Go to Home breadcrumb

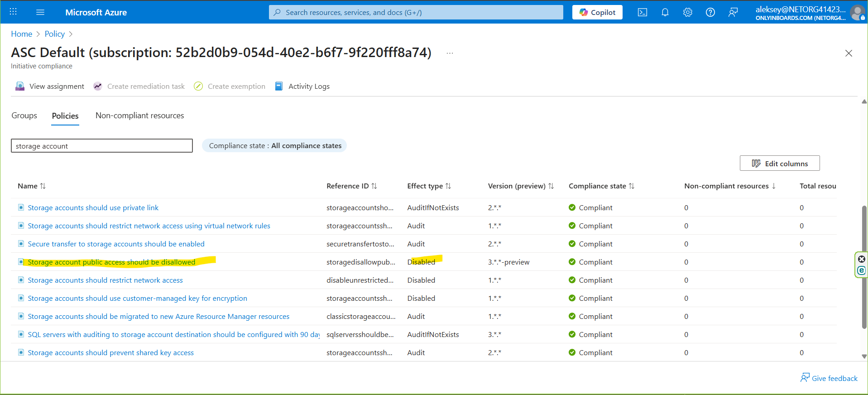[x=22, y=34]
